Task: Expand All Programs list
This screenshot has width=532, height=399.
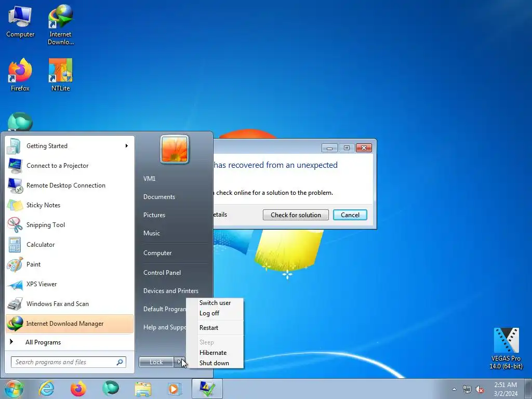Action: tap(43, 342)
